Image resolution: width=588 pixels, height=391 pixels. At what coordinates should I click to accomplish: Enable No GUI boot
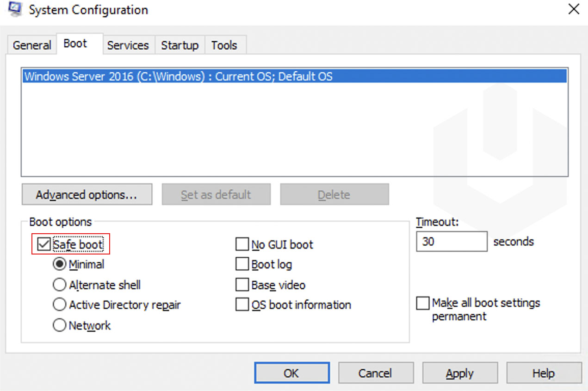[x=242, y=244]
